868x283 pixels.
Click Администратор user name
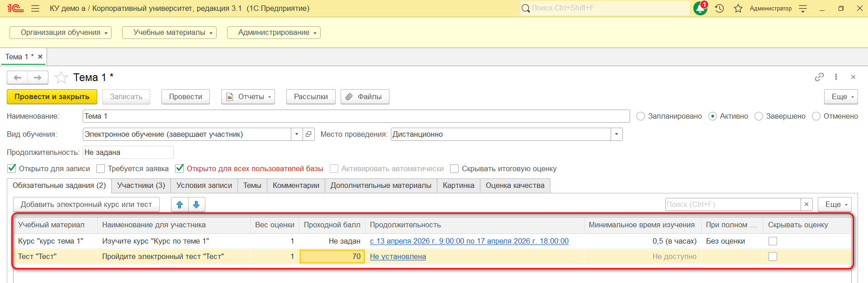click(771, 8)
